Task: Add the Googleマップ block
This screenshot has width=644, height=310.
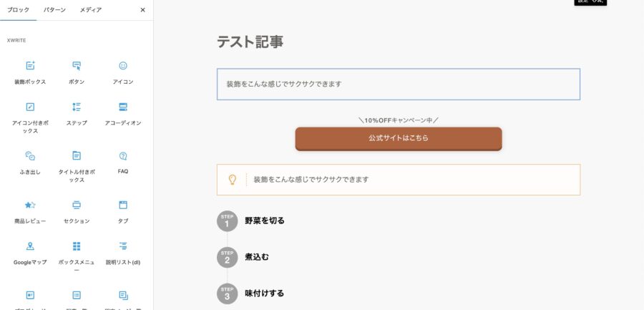Action: (x=30, y=253)
